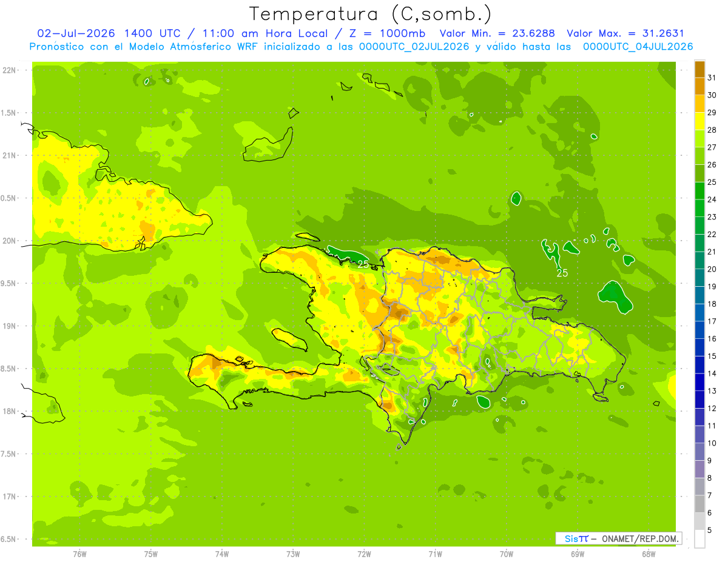Viewport: 728px width, 562px height.
Task: Click the '19N' latitude axis label
Action: [x=9, y=326]
